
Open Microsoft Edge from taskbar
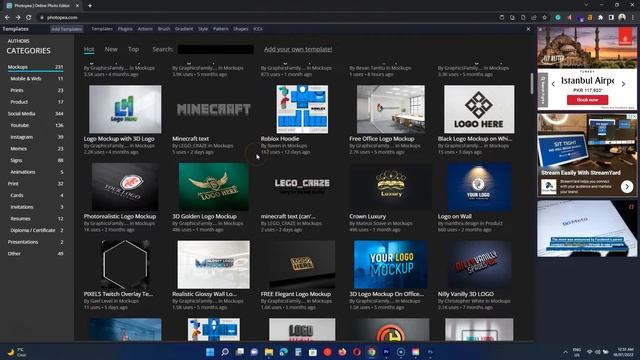[x=283, y=352]
